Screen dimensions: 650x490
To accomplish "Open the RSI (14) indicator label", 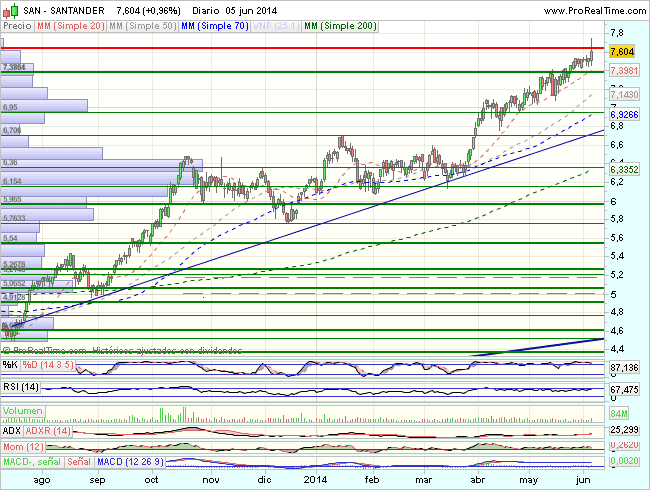I will point(19,386).
